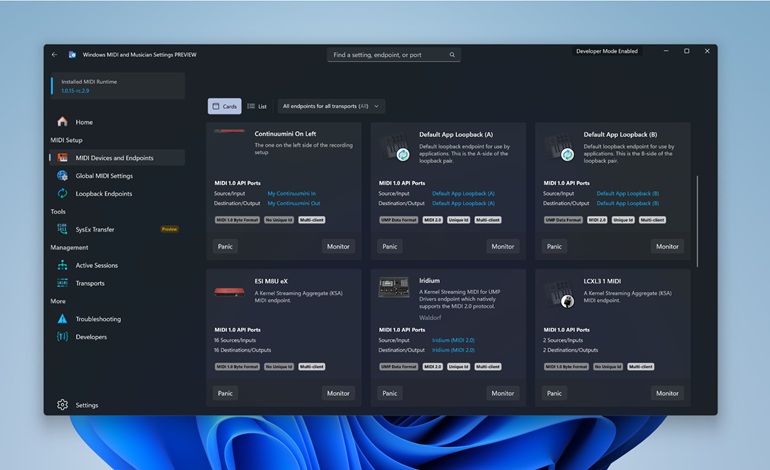The image size is (770, 470).
Task: Click Unique Id tag on Loopback (B) card
Action: (623, 220)
